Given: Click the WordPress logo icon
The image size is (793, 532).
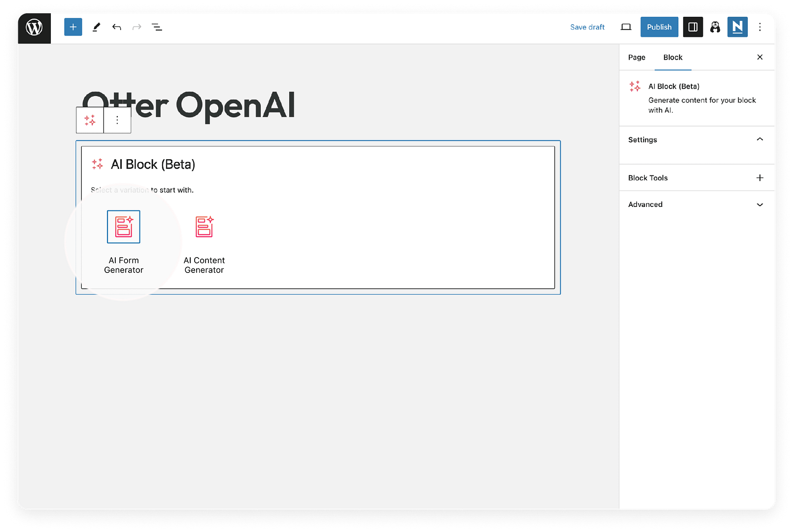Looking at the screenshot, I should coord(34,27).
